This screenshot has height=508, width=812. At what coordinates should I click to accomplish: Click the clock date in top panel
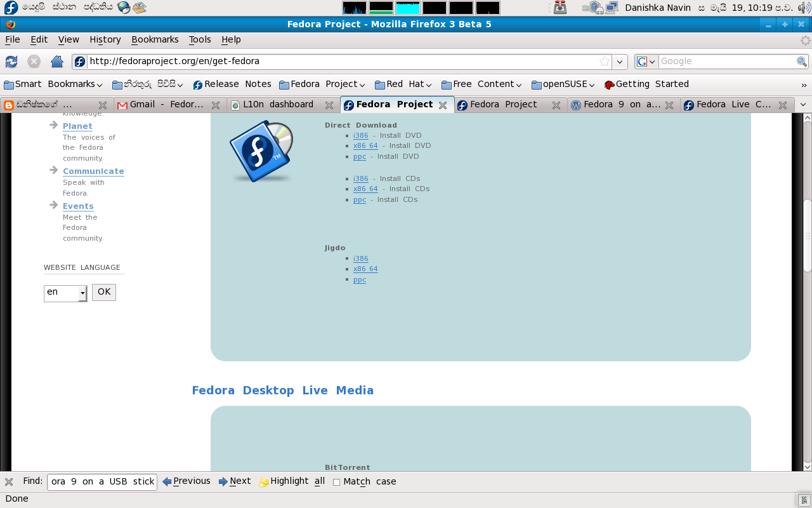[x=745, y=8]
